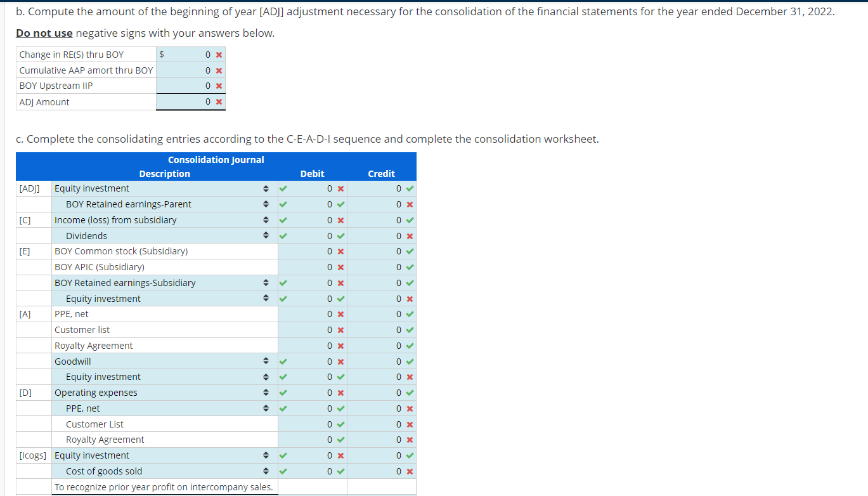The image size is (868, 496).
Task: Open the dropdown on the BOY Retained earnings-Subsidiary row
Action: [266, 282]
